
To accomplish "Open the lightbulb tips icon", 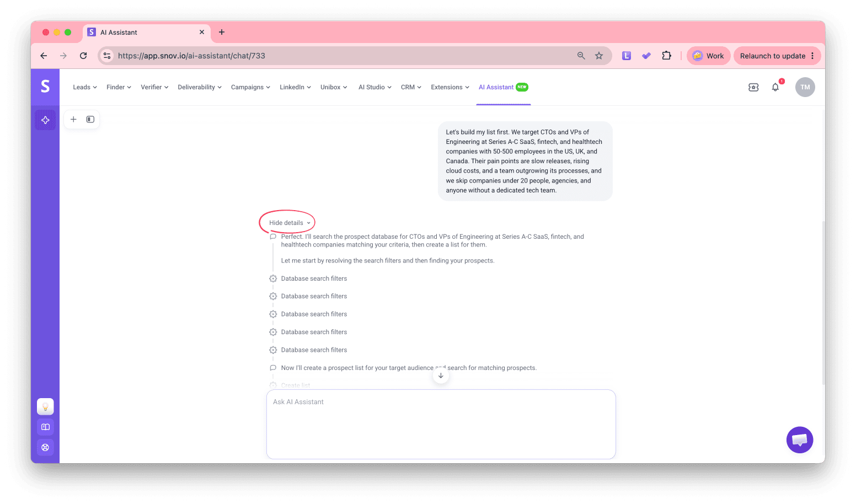I will [x=45, y=406].
